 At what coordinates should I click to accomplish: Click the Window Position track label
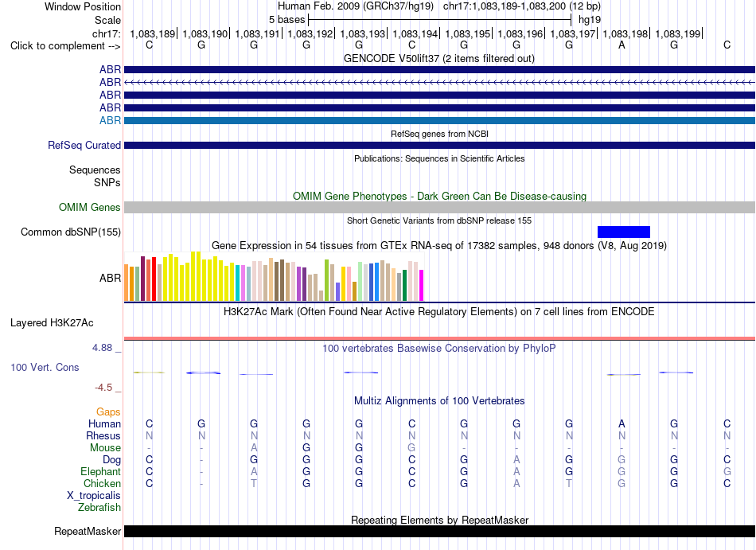(83, 6)
